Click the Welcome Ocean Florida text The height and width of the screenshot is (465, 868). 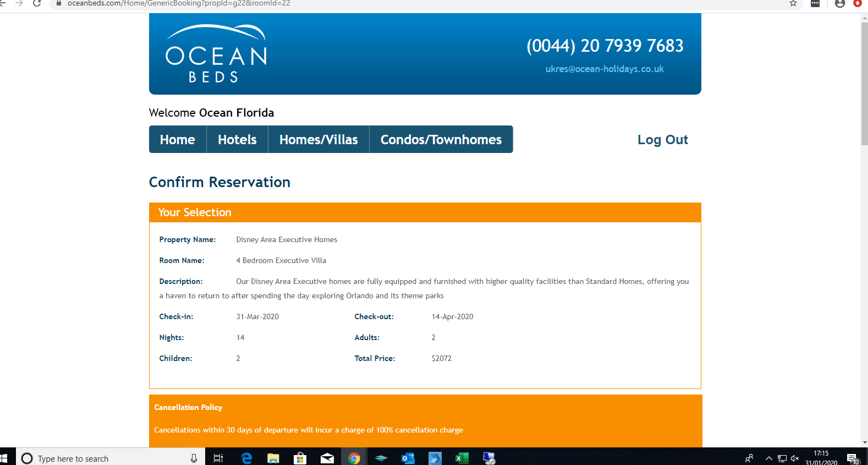tap(211, 112)
